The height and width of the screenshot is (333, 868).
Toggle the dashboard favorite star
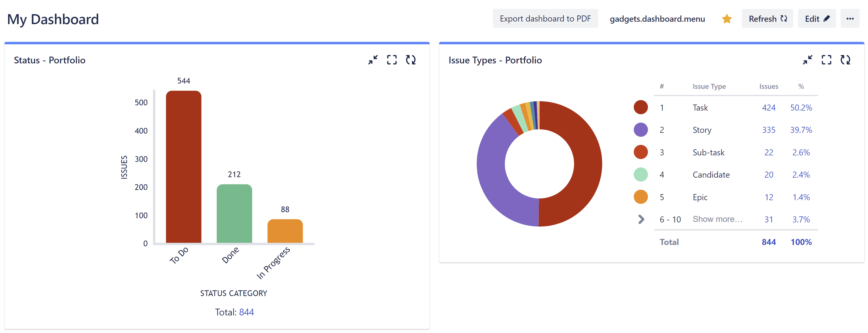pyautogui.click(x=727, y=19)
